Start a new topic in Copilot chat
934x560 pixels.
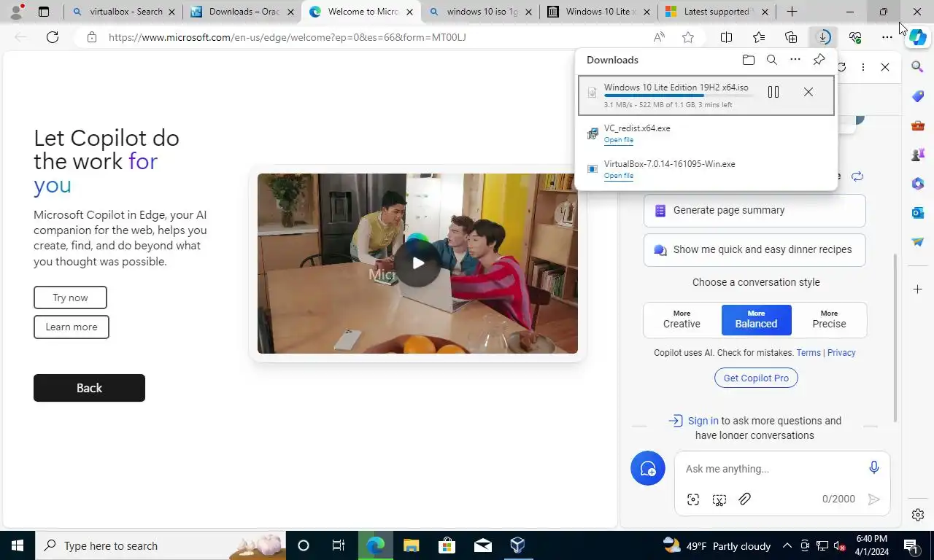[x=648, y=468]
